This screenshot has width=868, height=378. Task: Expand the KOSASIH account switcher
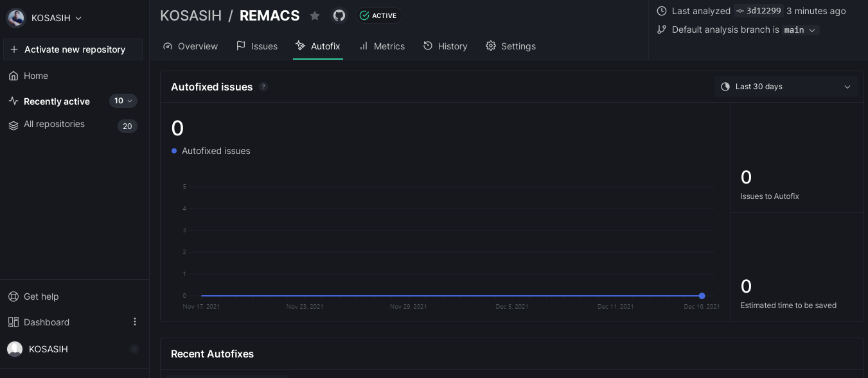pos(44,18)
